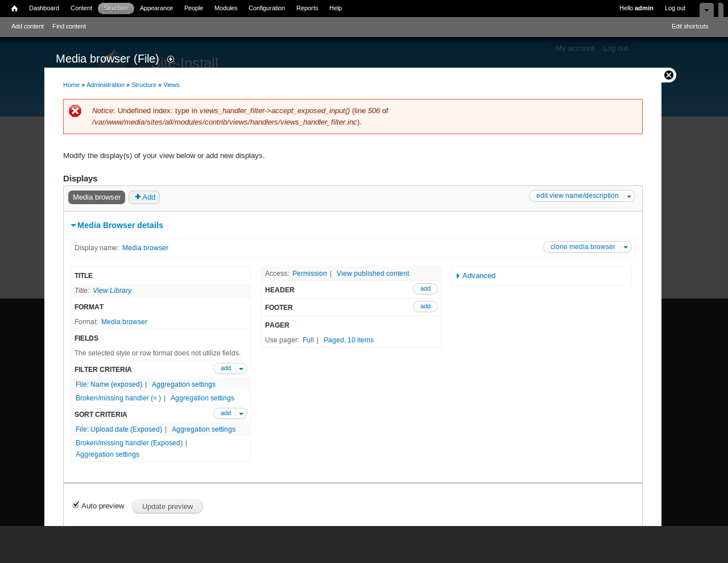This screenshot has width=728, height=563.
Task: Open the Structure menu in the toolbar
Action: [x=115, y=8]
